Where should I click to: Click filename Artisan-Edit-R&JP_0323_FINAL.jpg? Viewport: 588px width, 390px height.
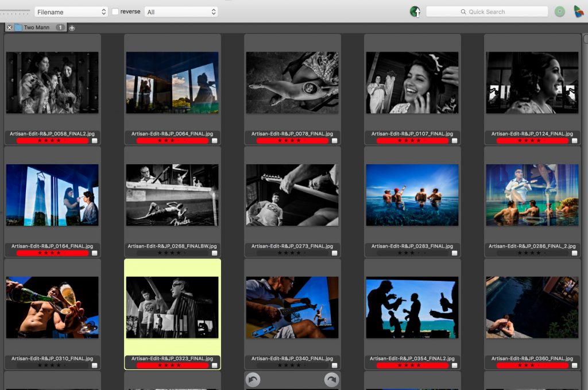[172, 359]
